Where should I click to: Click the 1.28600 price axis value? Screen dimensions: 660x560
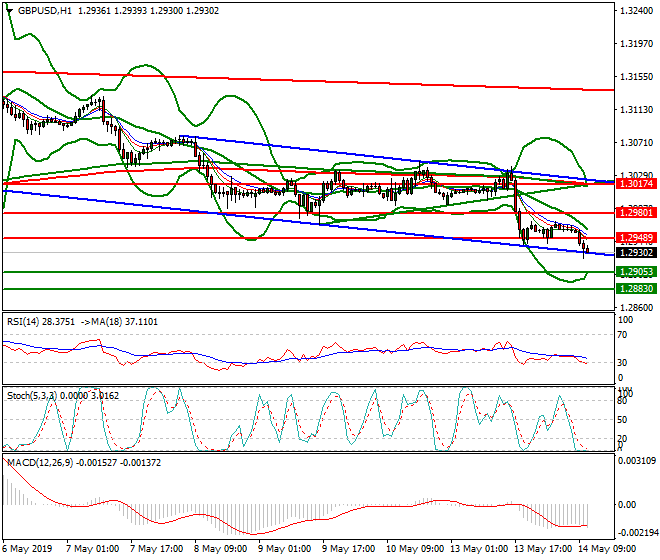click(x=636, y=308)
